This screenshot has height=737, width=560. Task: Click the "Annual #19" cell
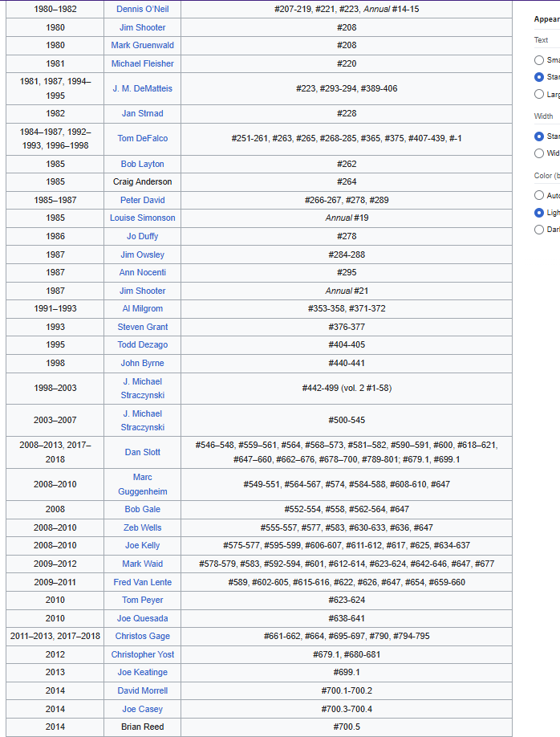click(x=347, y=218)
